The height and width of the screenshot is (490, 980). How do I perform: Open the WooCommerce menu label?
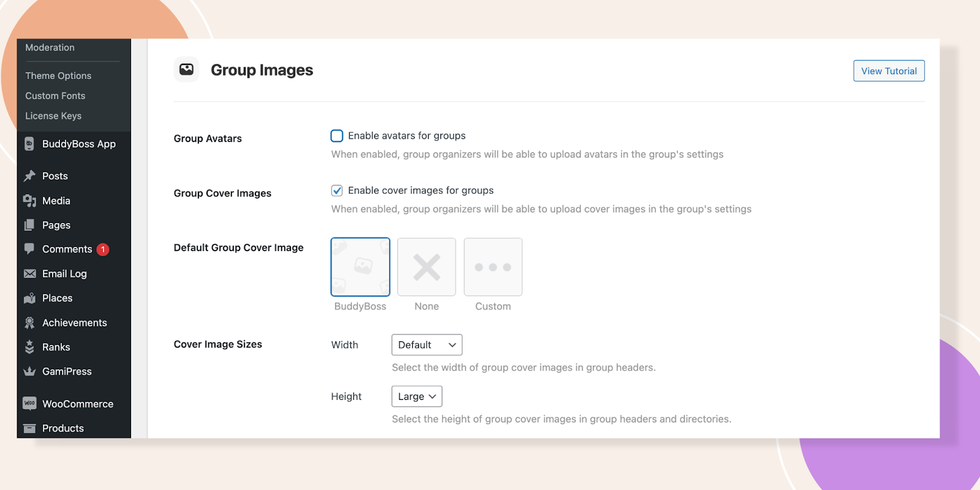[78, 404]
